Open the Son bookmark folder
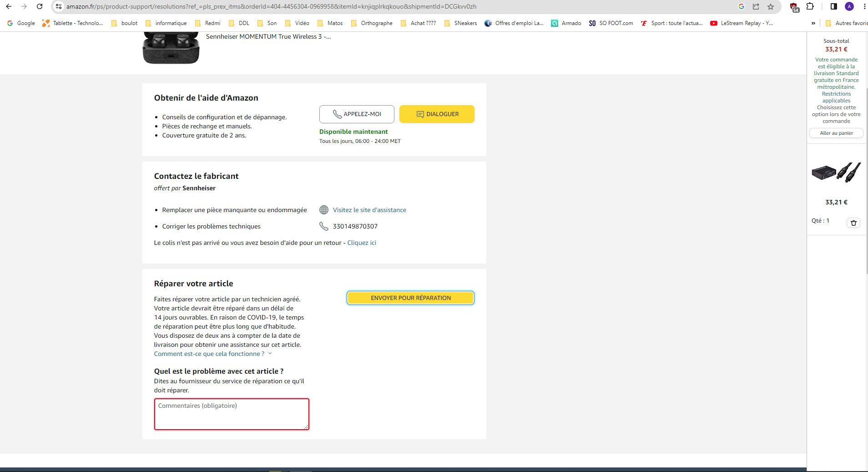Screen dimensions: 868x472 pyautogui.click(x=267, y=23)
